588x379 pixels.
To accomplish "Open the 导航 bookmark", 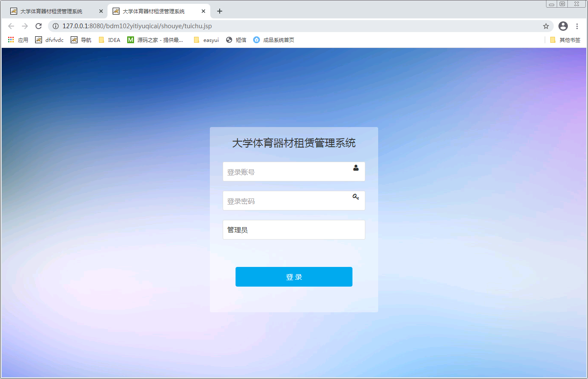I will click(x=81, y=40).
